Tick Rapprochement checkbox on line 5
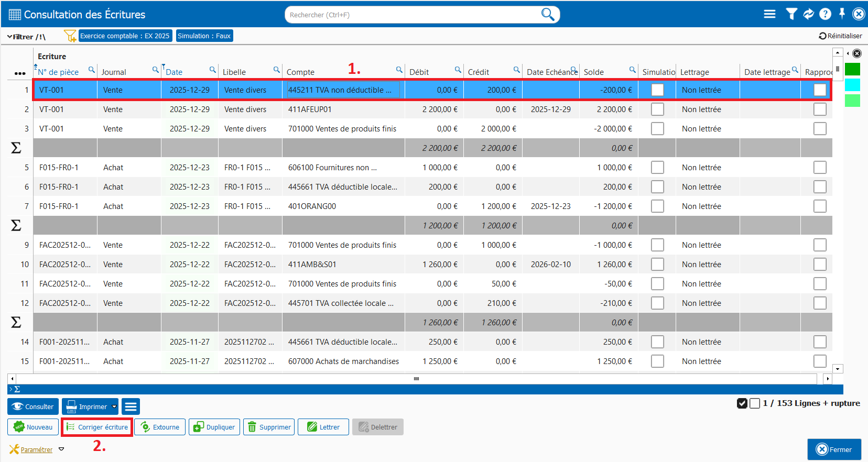Image resolution: width=868 pixels, height=462 pixels. click(820, 168)
